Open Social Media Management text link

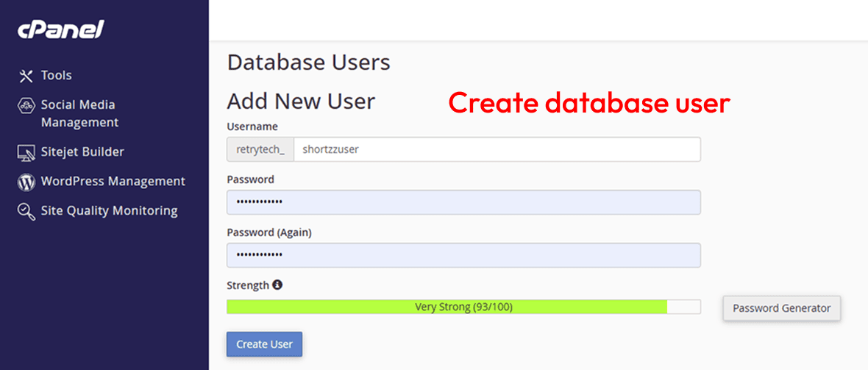click(x=79, y=113)
